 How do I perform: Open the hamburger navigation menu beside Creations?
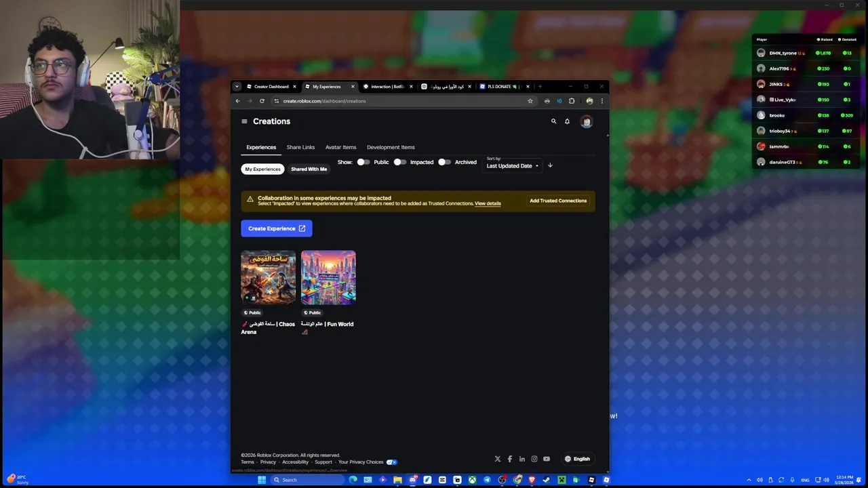(x=244, y=121)
